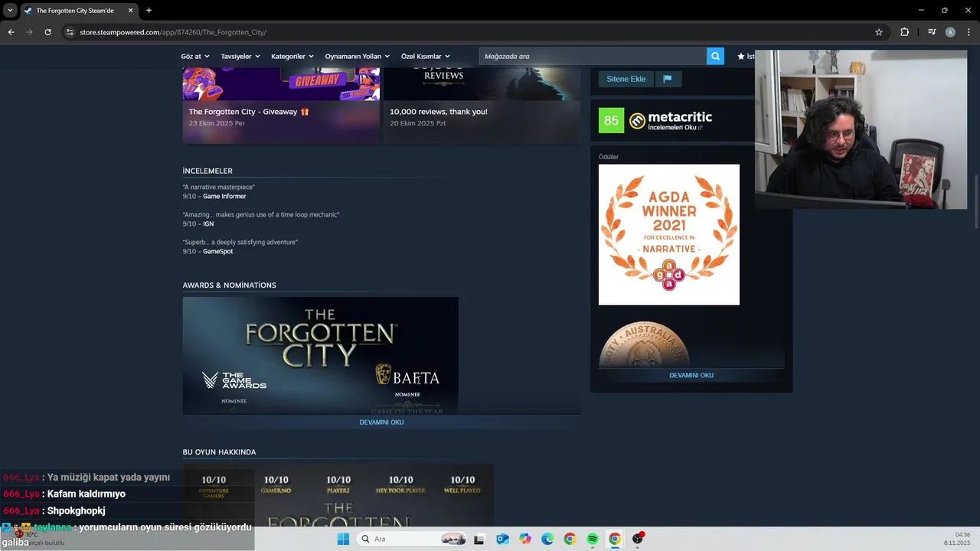980x551 pixels.
Task: Open the İncelemeleri Oku link
Action: tap(675, 128)
